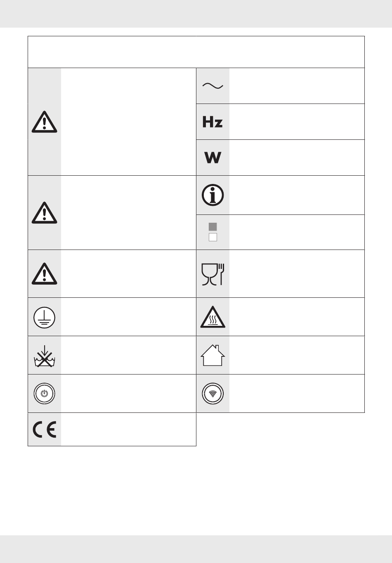392x563 pixels.
Task: Click the blank header box above the table
Action: (196, 52)
